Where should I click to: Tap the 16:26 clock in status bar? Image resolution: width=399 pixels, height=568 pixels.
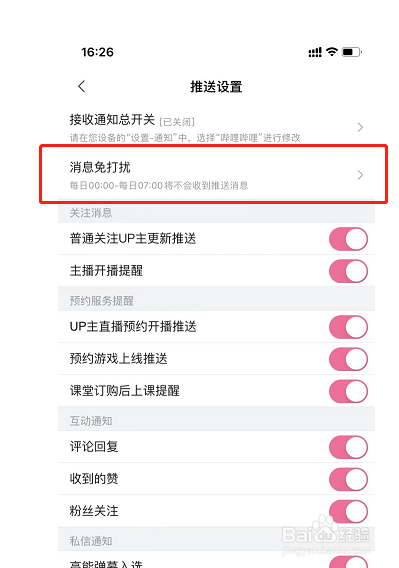[x=97, y=52]
